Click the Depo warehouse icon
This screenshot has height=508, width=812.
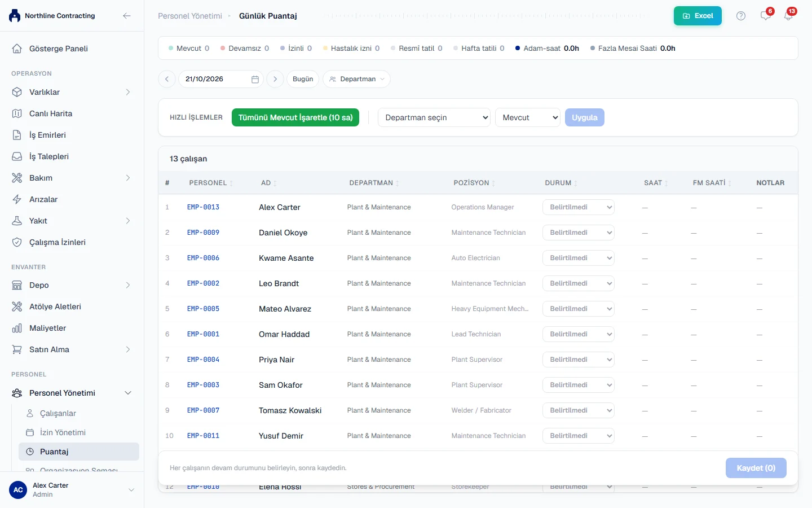(x=17, y=285)
